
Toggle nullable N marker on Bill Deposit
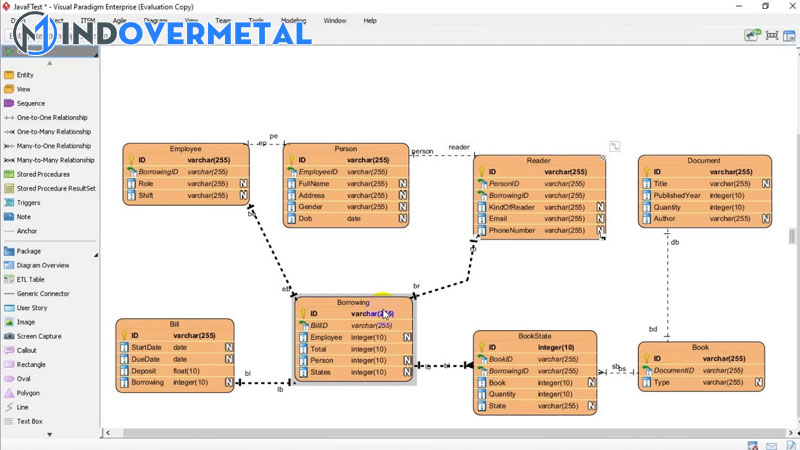click(229, 370)
